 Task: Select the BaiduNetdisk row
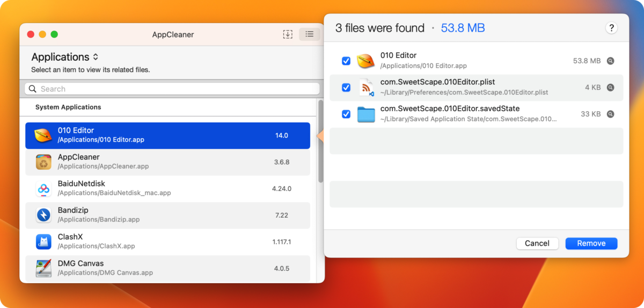coord(167,189)
